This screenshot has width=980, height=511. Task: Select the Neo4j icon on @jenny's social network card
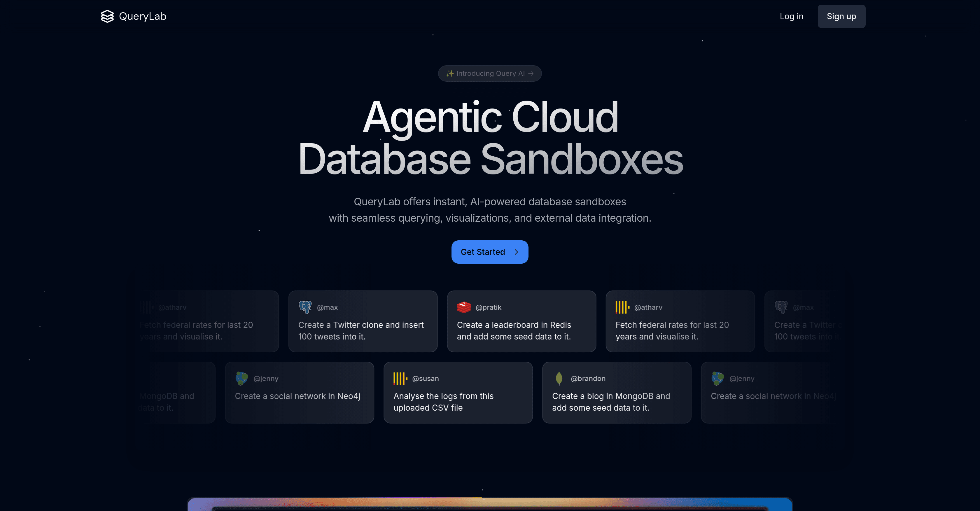(x=242, y=378)
